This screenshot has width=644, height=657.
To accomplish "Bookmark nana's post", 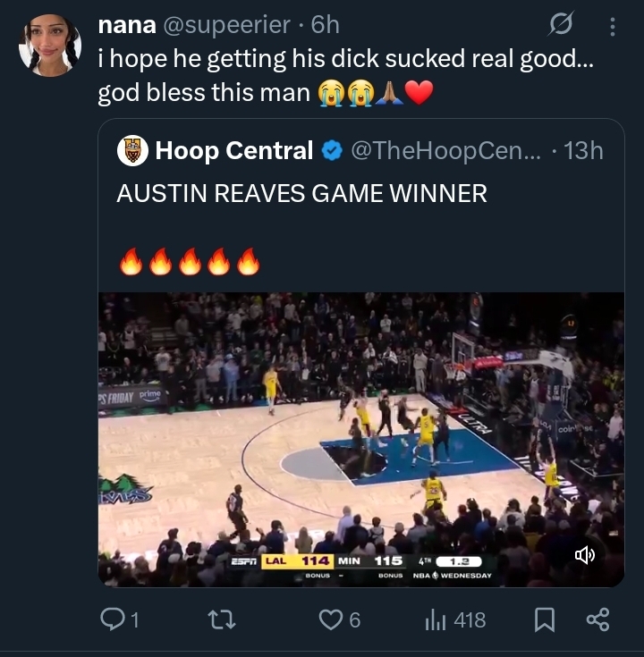I will point(544,619).
